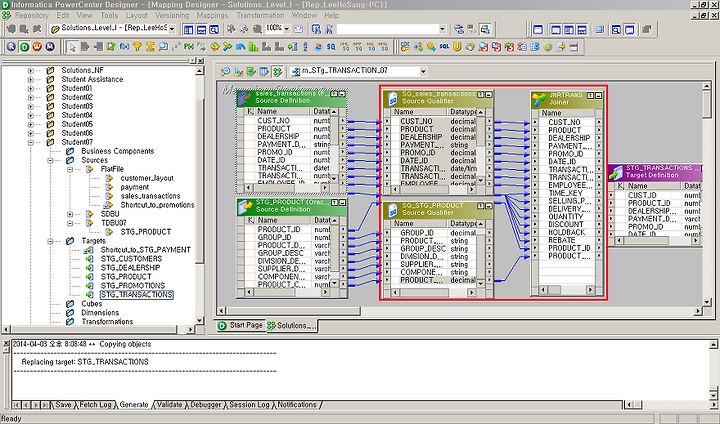Expand the SDBU node
720x424 pixels.
70,214
